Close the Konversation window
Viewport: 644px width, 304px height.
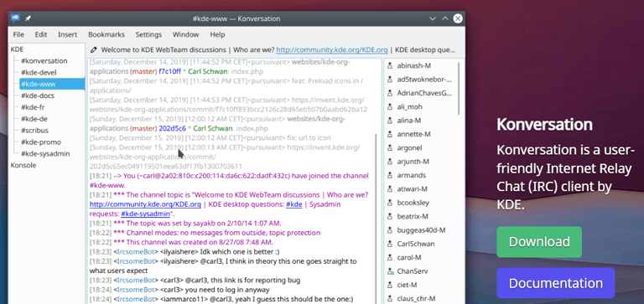tap(458, 18)
